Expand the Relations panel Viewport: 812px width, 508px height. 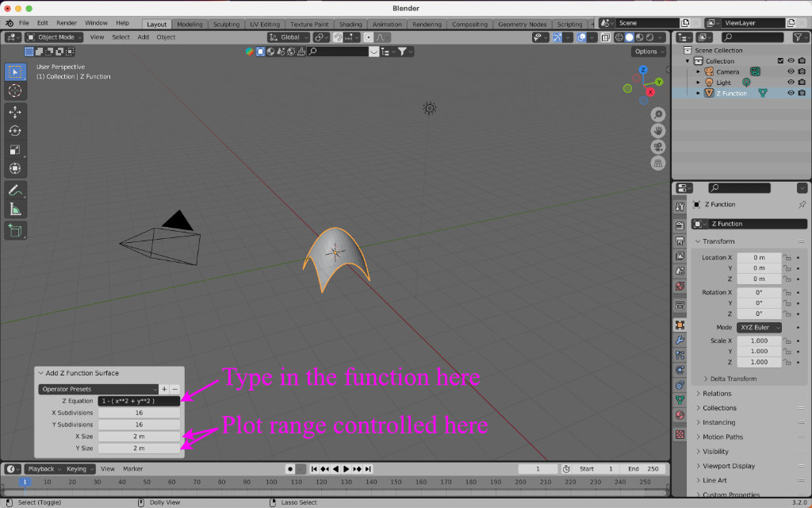717,394
